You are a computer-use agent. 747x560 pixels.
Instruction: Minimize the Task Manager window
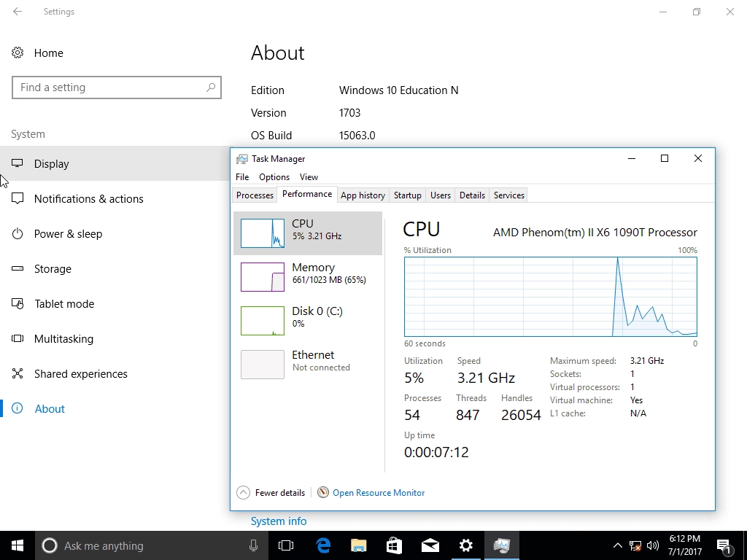click(632, 158)
